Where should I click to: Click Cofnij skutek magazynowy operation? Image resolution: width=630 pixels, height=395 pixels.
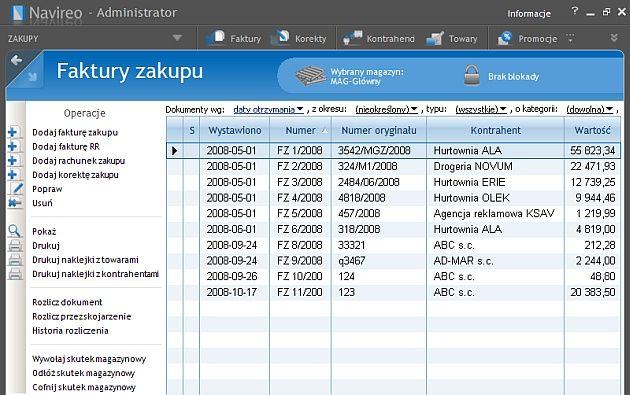click(x=84, y=387)
